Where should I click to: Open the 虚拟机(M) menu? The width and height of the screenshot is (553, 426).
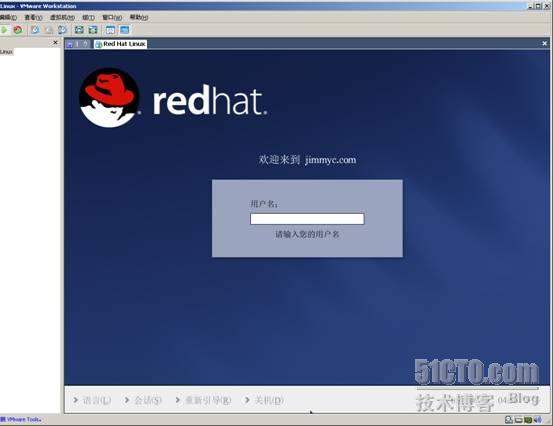(x=62, y=17)
